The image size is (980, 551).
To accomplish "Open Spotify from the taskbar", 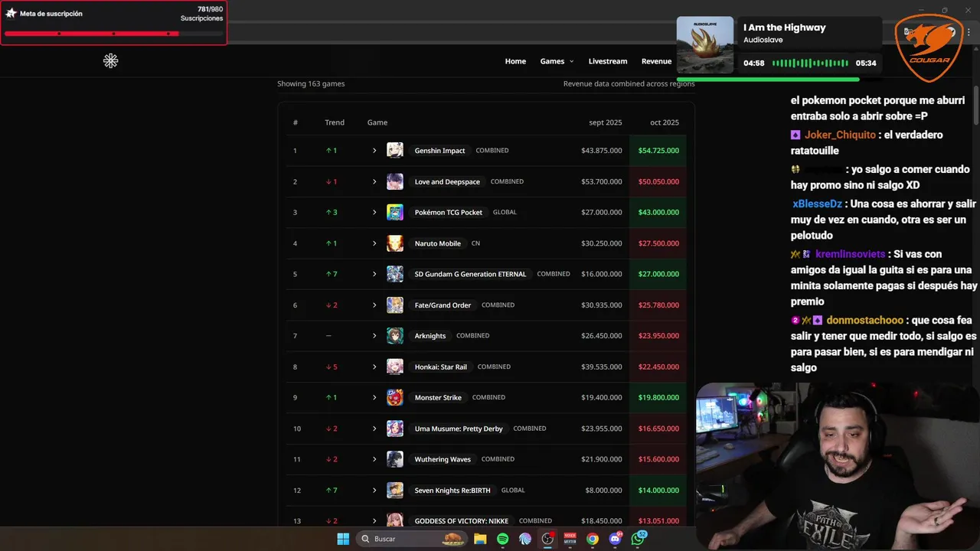I will [502, 539].
